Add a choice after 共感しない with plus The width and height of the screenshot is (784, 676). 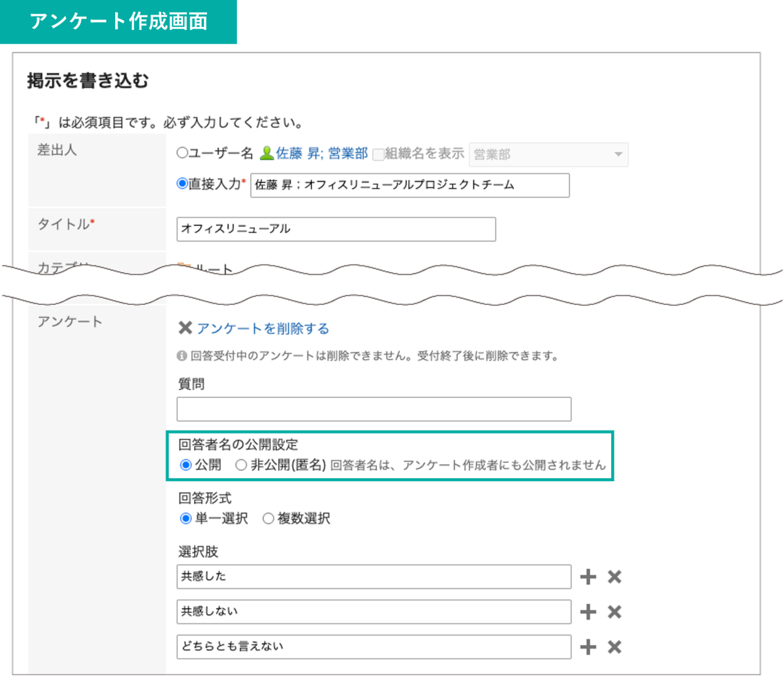[x=588, y=612]
